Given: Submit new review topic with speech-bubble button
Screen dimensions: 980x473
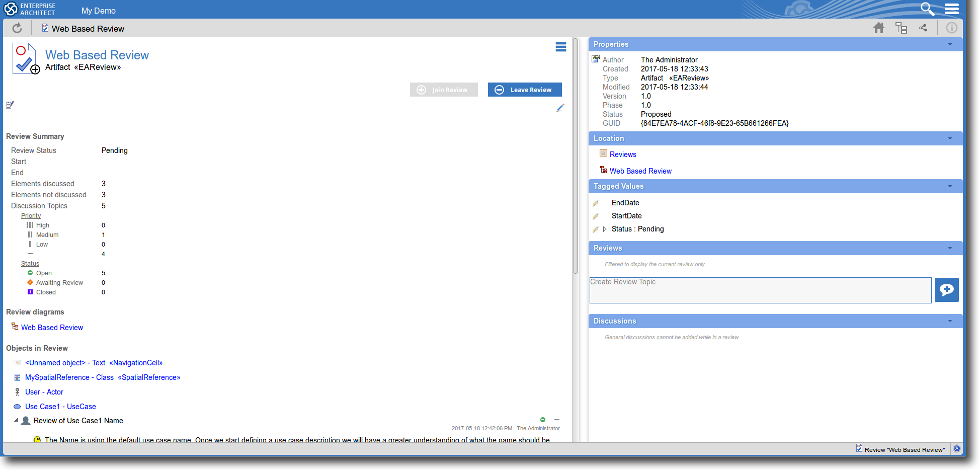Looking at the screenshot, I should tap(946, 290).
